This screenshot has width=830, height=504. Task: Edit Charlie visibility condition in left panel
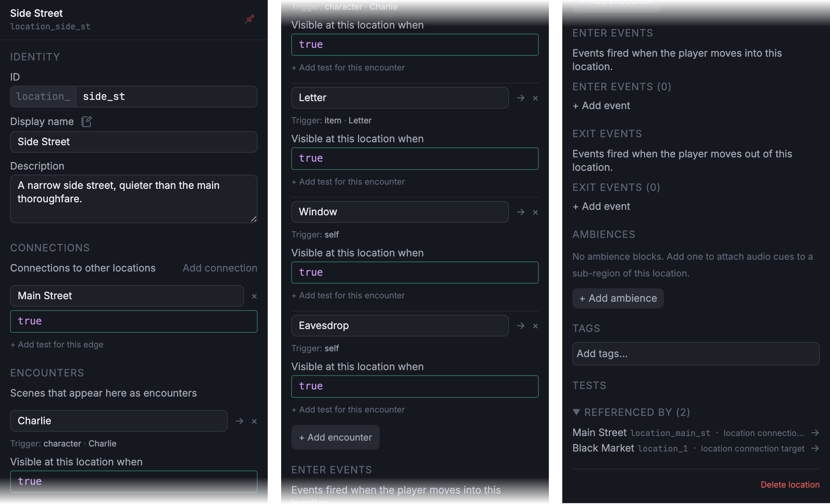[134, 481]
